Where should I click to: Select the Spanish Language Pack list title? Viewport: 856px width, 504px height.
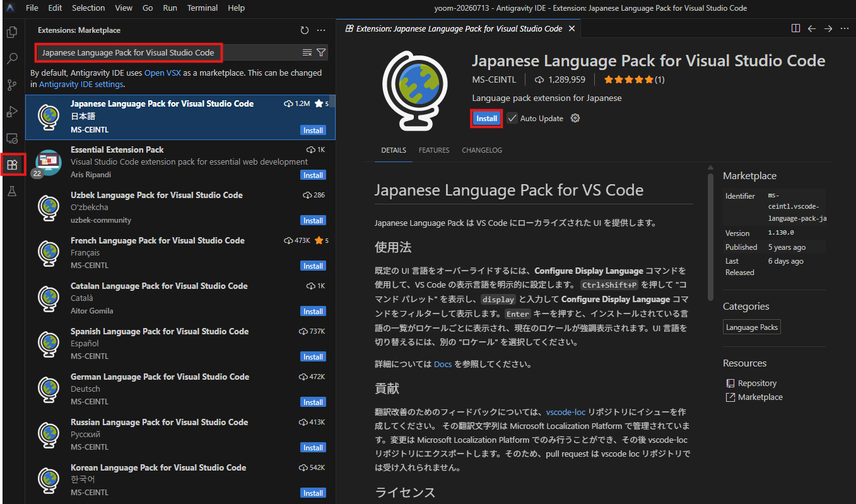coord(160,332)
